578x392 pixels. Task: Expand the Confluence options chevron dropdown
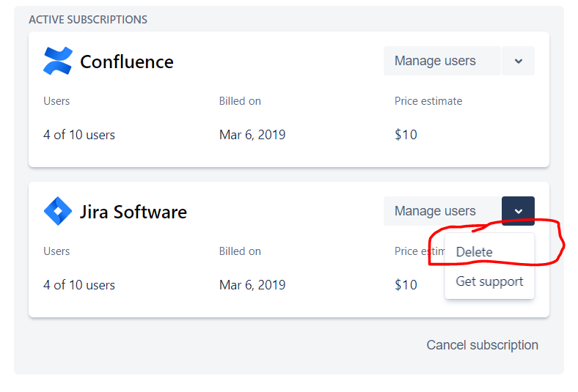click(x=519, y=61)
